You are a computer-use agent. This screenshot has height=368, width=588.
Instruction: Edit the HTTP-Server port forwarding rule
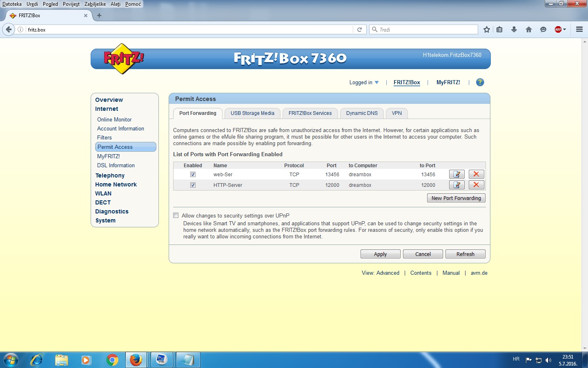pos(457,185)
